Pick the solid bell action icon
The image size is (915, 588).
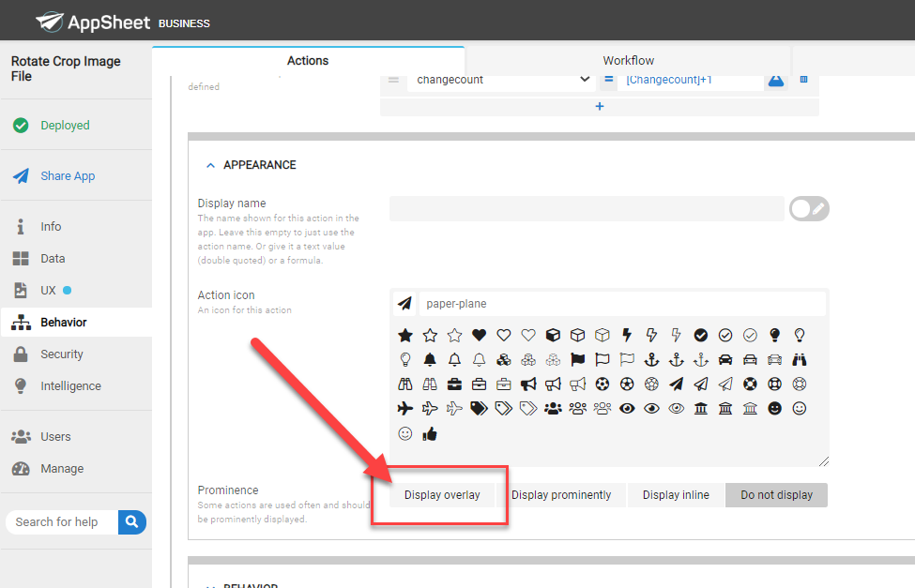tap(430, 360)
